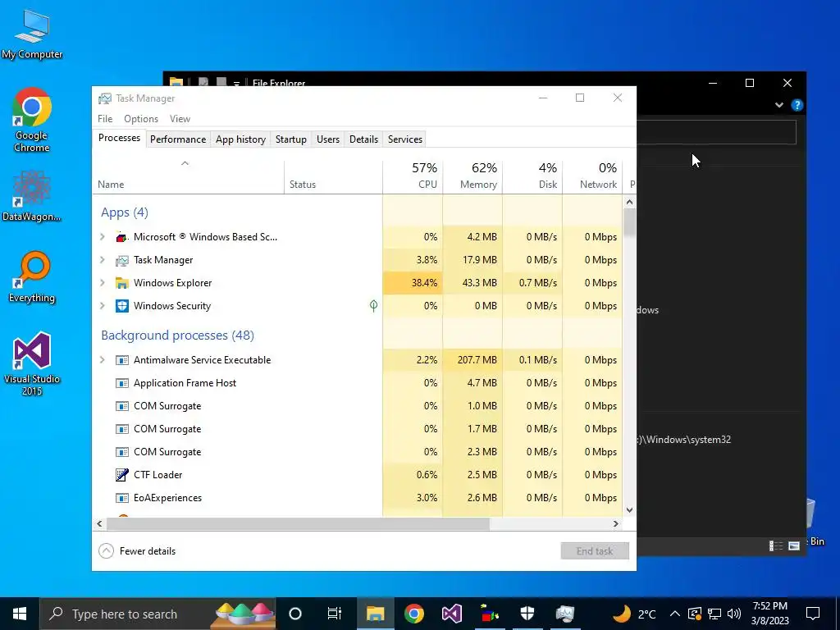
Task: Switch to the App history tab
Action: [240, 139]
